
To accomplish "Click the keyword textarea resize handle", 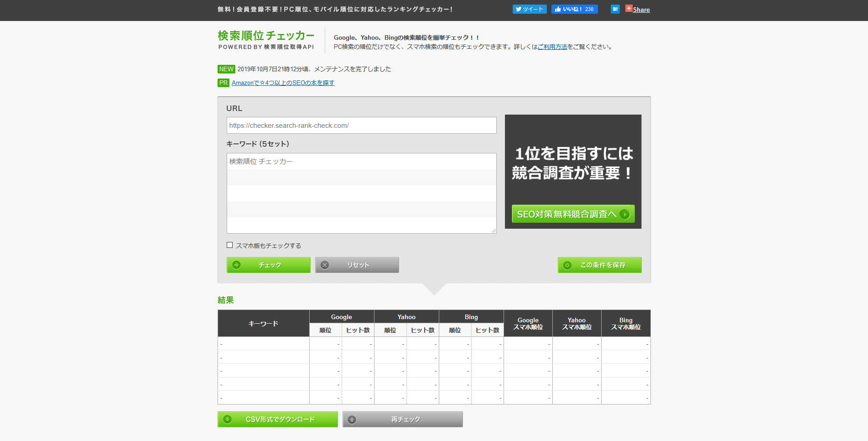I will (x=494, y=231).
